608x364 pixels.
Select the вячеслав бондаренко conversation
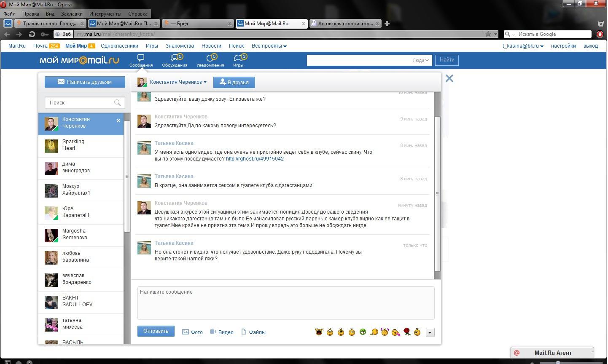tap(81, 280)
